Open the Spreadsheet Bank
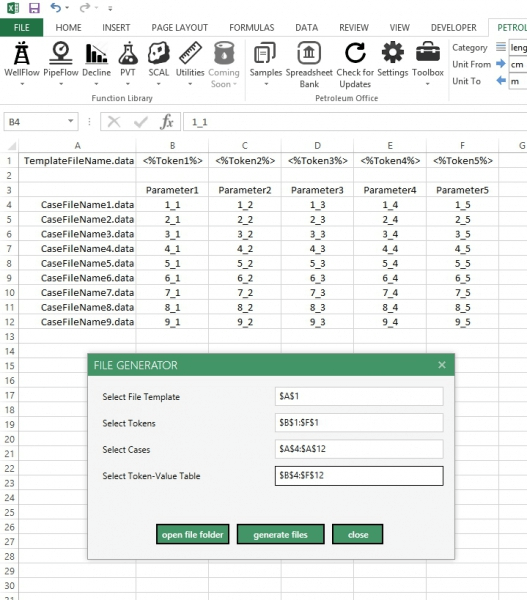The width and height of the screenshot is (527, 600). pyautogui.click(x=309, y=53)
